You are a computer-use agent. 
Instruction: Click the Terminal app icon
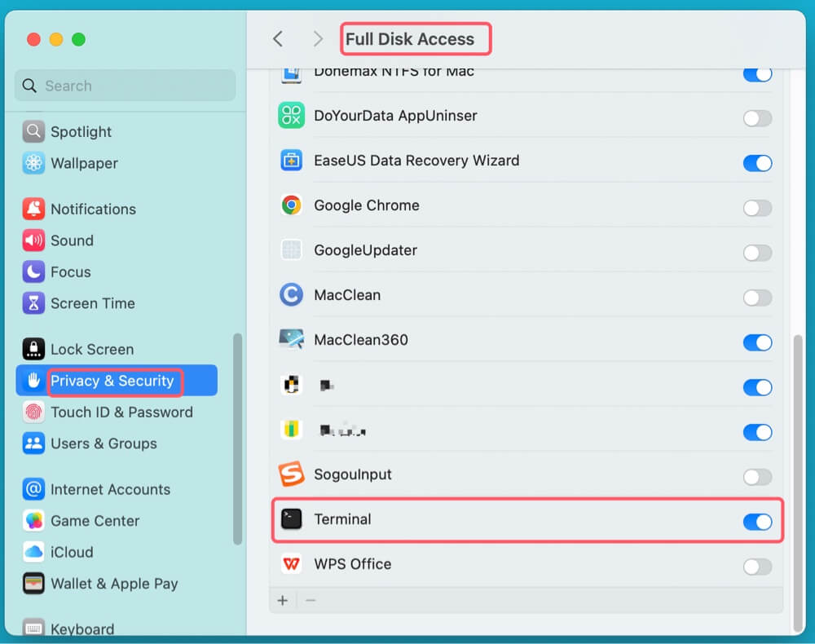[291, 519]
